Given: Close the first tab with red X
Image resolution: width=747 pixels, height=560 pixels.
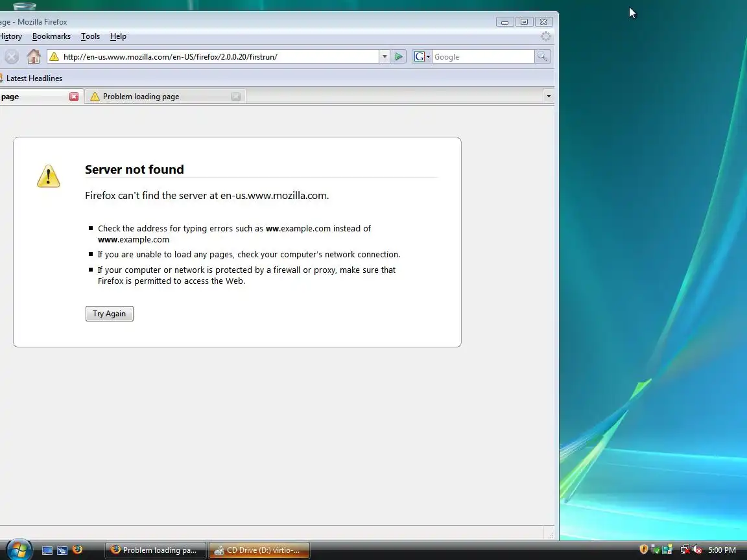Looking at the screenshot, I should (x=74, y=97).
